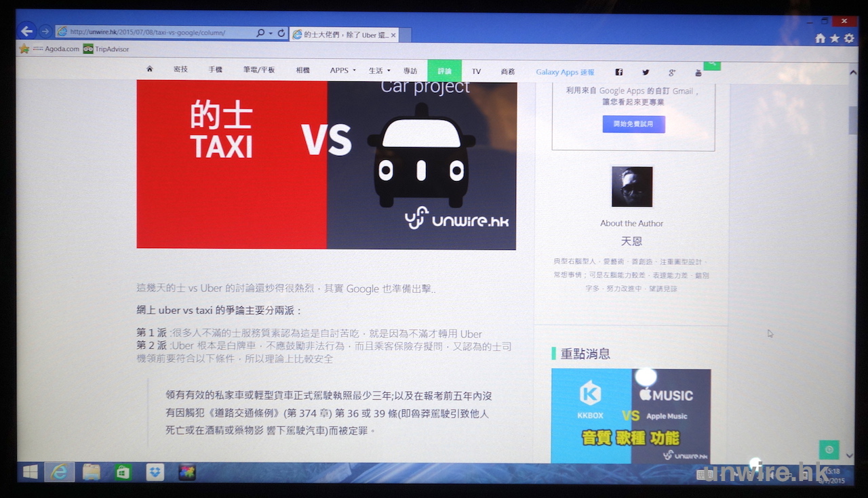Click the browser Back arrow button

tap(26, 31)
